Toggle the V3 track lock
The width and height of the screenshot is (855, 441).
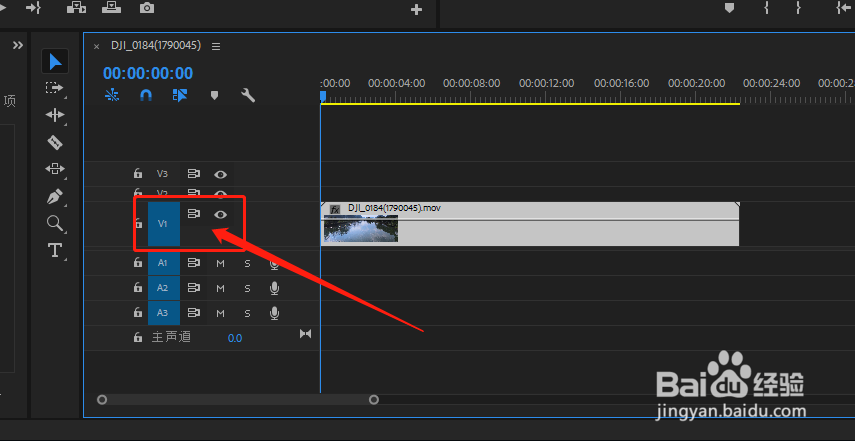[x=138, y=173]
